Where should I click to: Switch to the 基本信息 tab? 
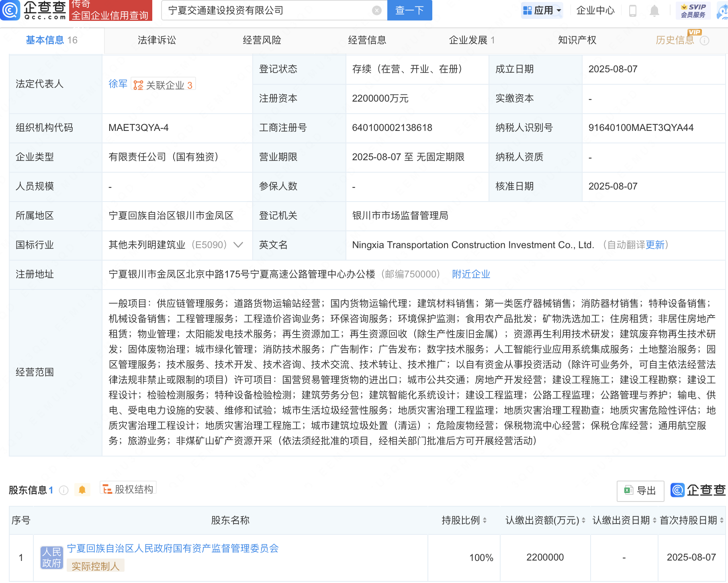pyautogui.click(x=52, y=40)
